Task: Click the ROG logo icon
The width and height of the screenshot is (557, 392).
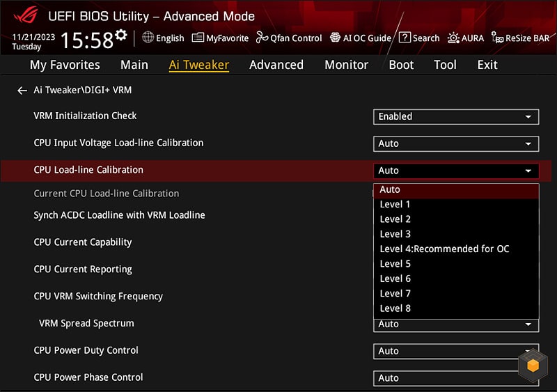Action: (x=26, y=14)
